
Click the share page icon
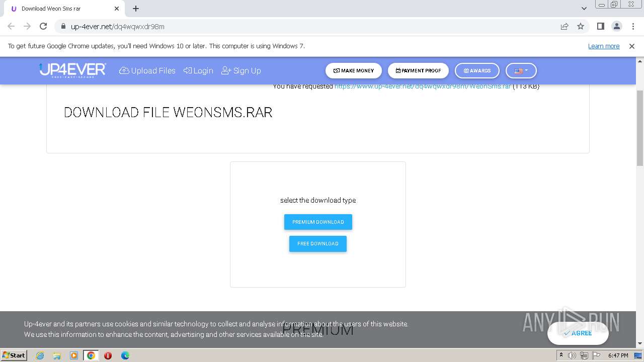coord(565,26)
